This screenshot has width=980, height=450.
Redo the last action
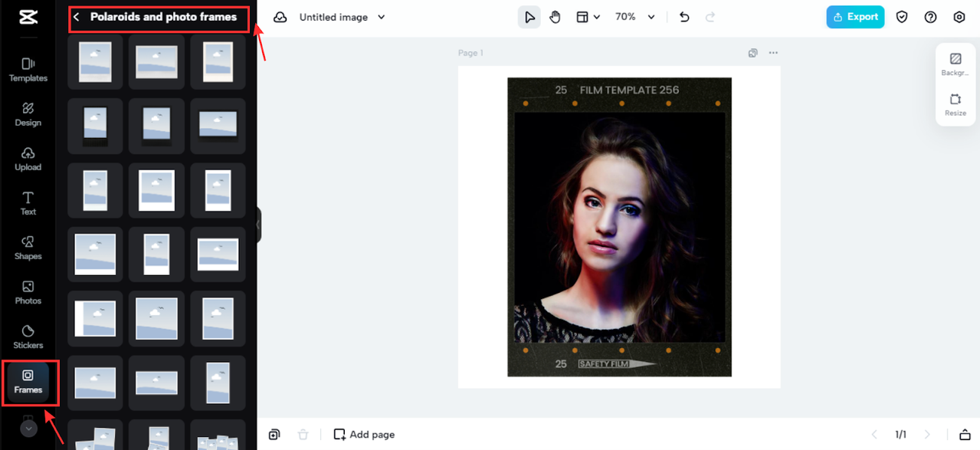point(710,17)
